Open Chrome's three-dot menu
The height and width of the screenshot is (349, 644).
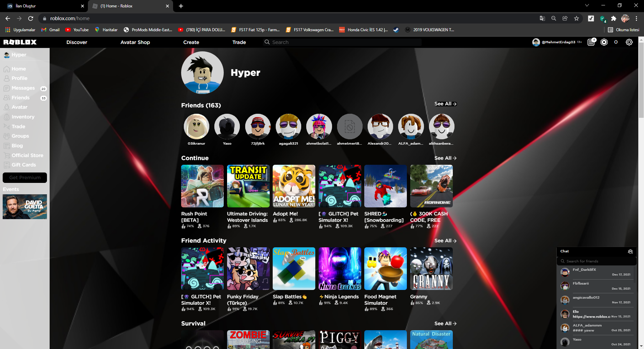(636, 18)
